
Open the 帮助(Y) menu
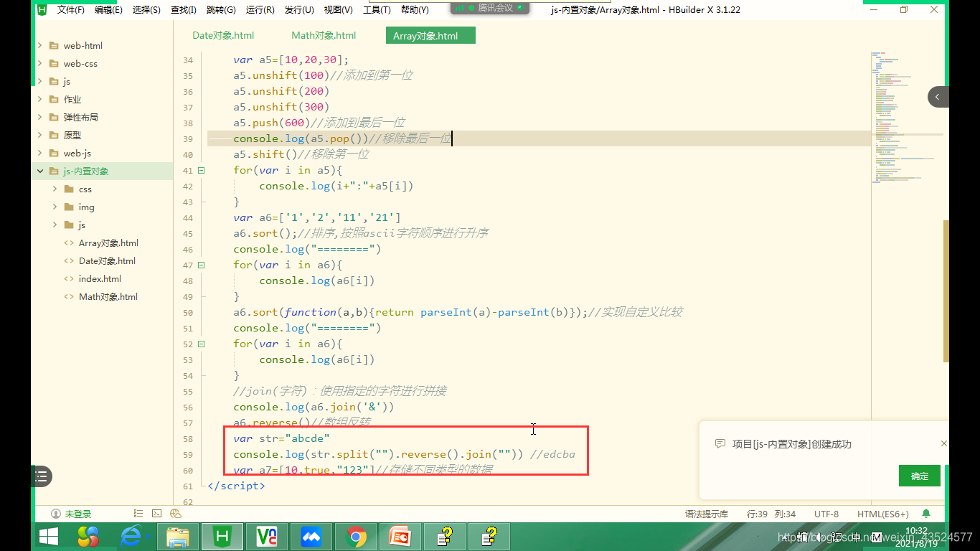415,9
